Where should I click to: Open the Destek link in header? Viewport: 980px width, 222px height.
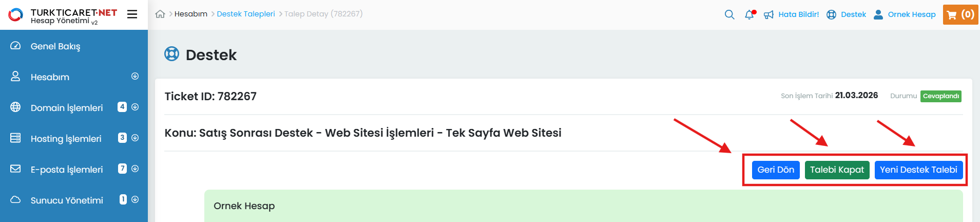pos(853,14)
